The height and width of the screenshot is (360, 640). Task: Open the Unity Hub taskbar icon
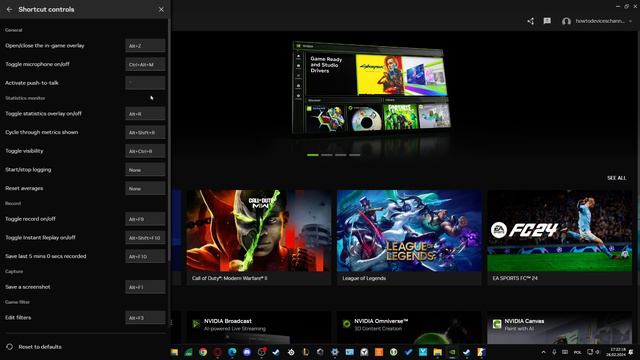click(x=320, y=352)
